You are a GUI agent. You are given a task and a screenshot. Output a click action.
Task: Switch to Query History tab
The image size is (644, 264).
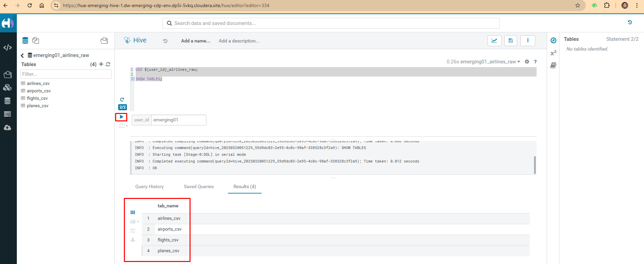coord(149,186)
